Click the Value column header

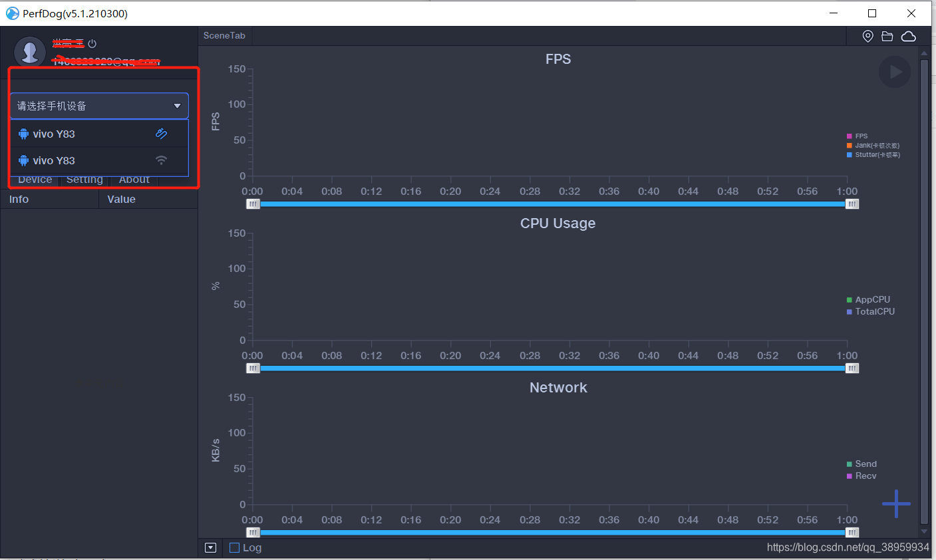point(148,199)
